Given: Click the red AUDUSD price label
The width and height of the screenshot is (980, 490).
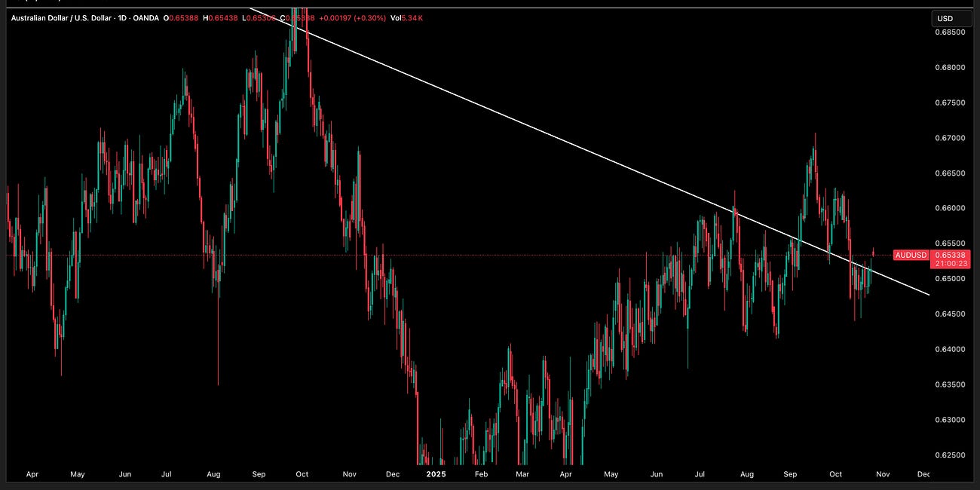Looking at the screenshot, I should click(x=911, y=256).
